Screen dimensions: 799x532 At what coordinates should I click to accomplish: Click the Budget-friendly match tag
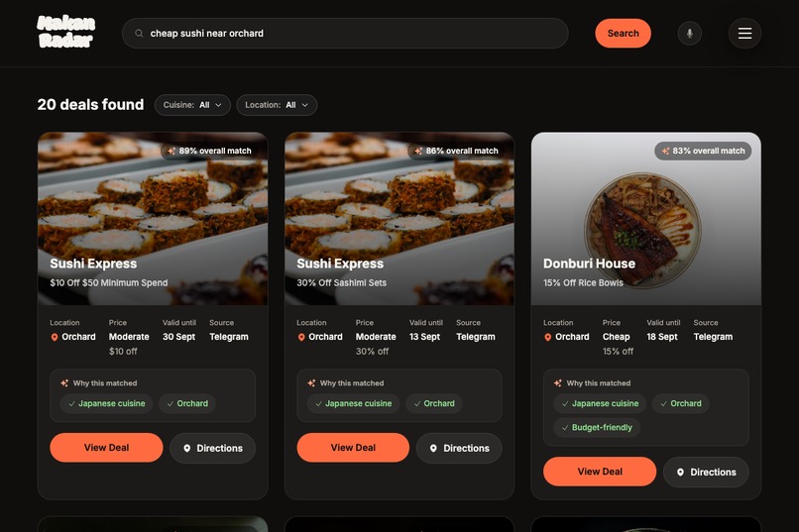click(x=597, y=428)
